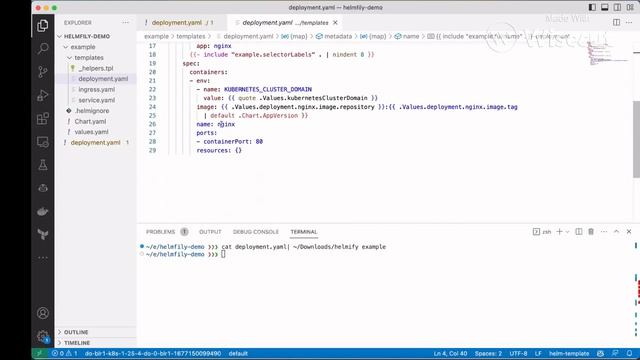The image size is (640, 360).
Task: Open the Testing flask view
Action: tap(42, 165)
